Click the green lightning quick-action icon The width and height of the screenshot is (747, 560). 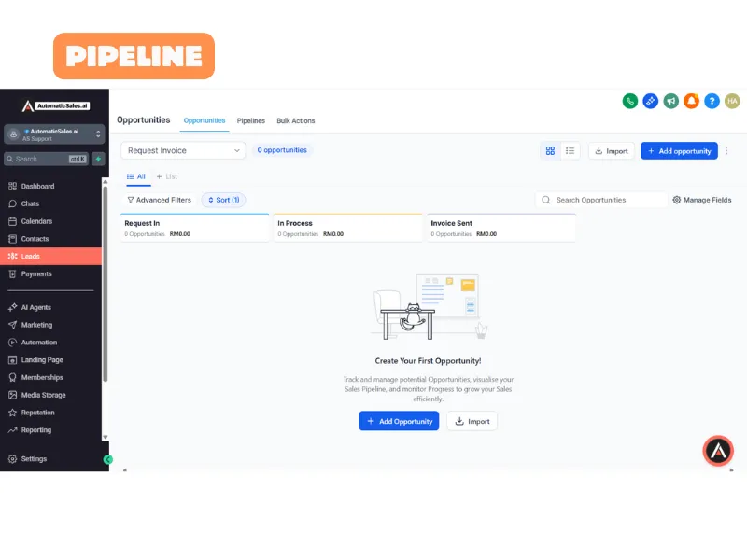(98, 159)
